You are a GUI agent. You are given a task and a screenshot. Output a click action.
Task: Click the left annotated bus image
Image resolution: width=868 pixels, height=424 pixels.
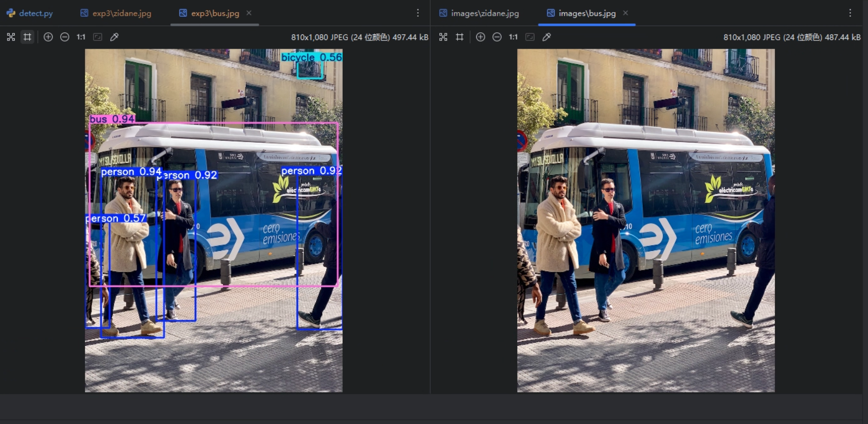click(x=214, y=221)
